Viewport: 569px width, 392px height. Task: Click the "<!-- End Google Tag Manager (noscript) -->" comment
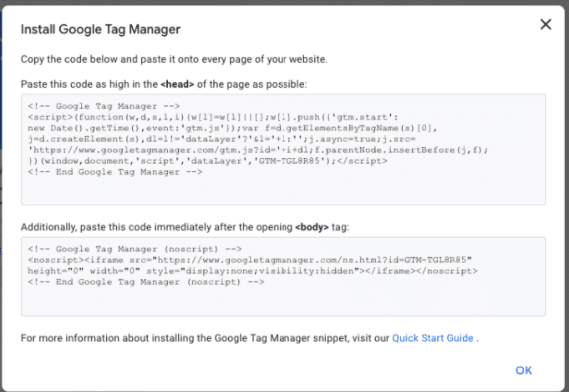[146, 282]
